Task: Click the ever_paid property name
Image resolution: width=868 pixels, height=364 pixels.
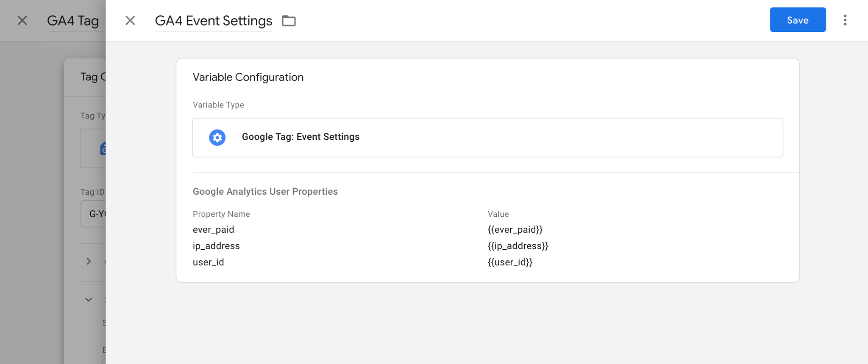Action: pos(213,229)
